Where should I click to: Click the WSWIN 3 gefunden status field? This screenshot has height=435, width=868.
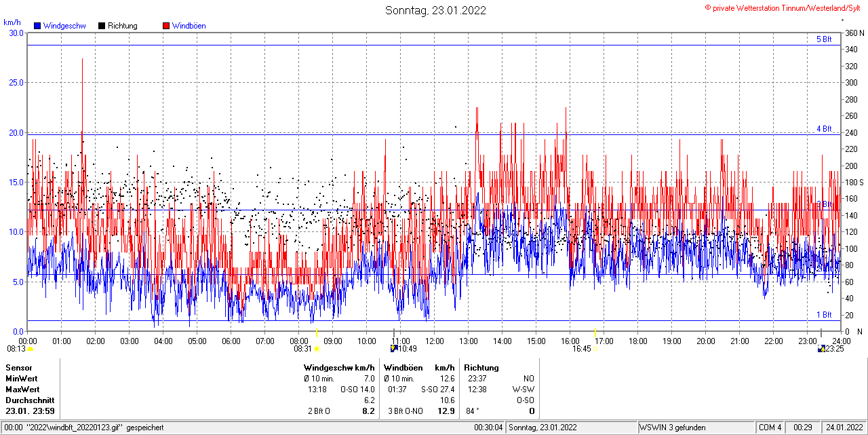pos(696,428)
